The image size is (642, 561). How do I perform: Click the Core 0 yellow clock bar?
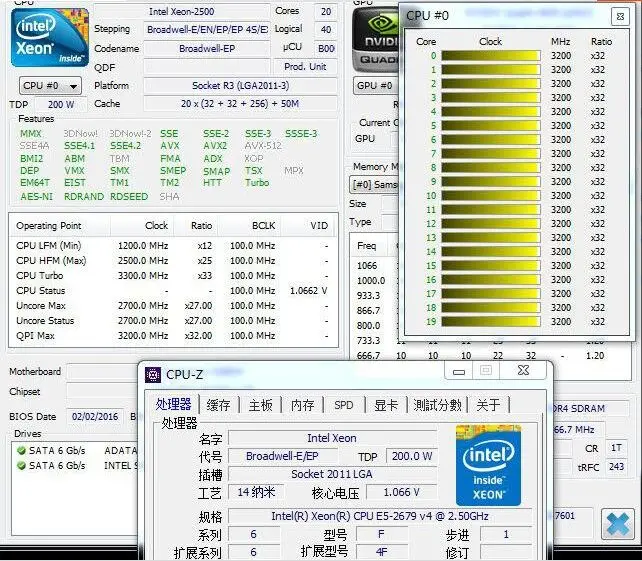pos(491,56)
